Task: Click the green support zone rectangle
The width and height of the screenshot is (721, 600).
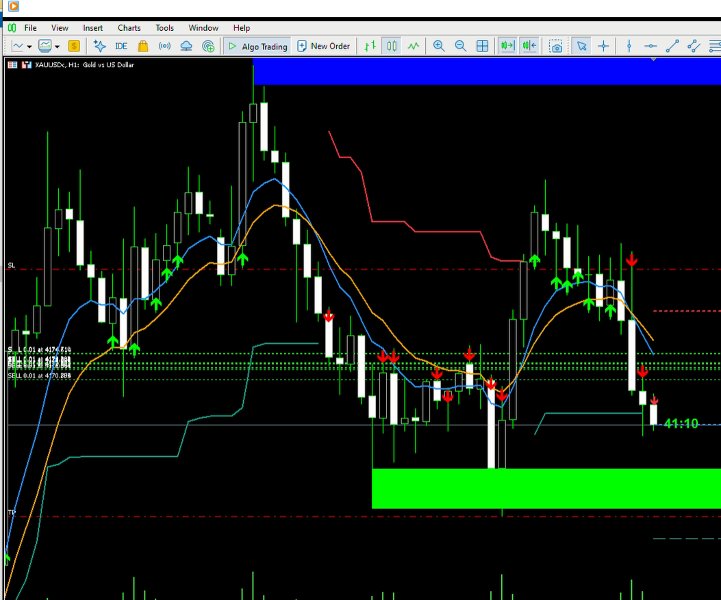Action: pyautogui.click(x=546, y=489)
